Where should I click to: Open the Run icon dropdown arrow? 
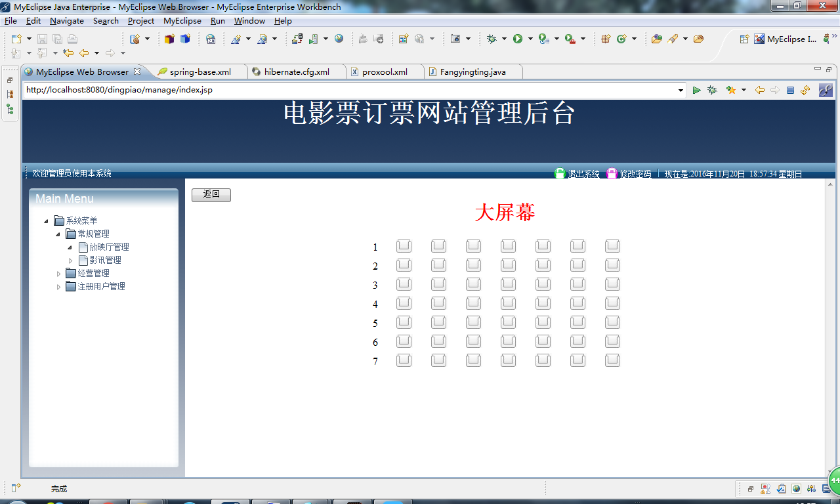pyautogui.click(x=530, y=39)
